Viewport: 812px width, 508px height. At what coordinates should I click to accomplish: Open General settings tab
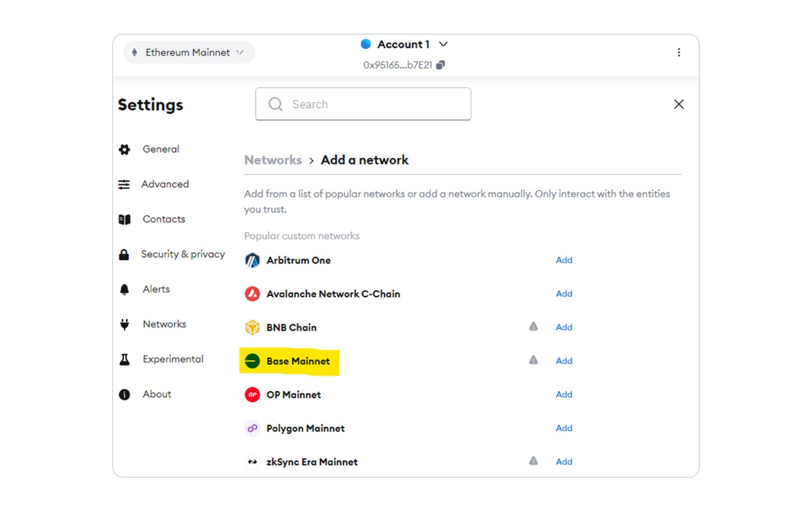click(161, 149)
